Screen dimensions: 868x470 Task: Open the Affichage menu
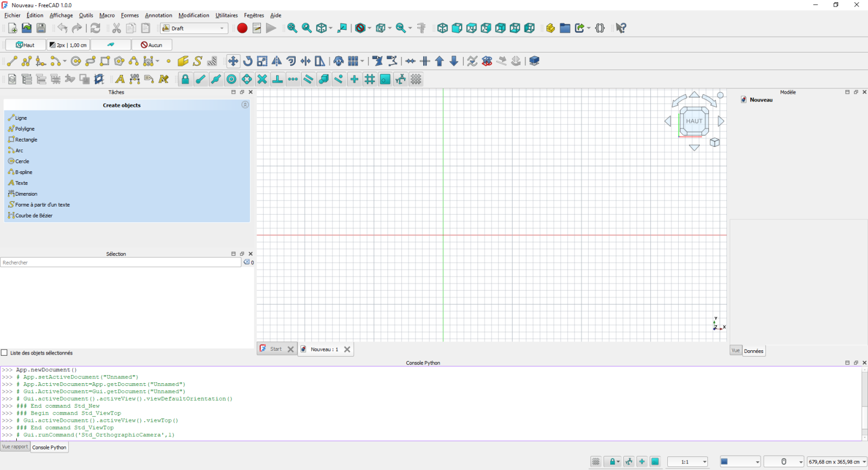pos(61,15)
